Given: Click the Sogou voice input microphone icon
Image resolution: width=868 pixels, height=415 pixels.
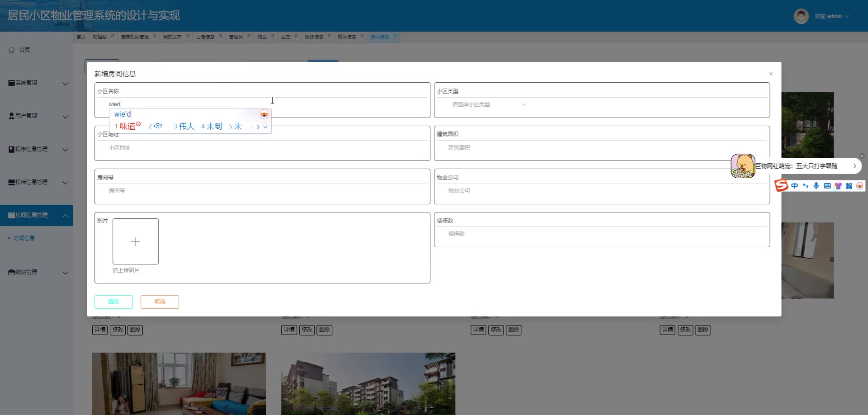Looking at the screenshot, I should click(816, 186).
